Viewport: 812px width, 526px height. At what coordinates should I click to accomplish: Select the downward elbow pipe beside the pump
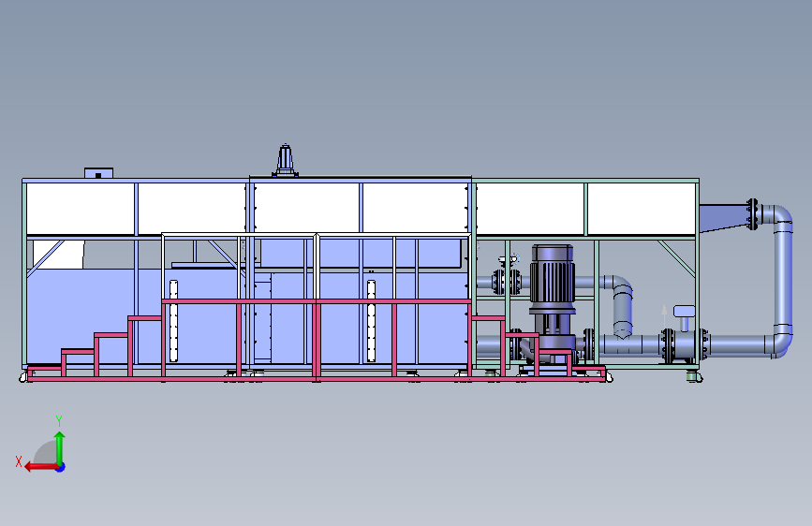(621, 306)
